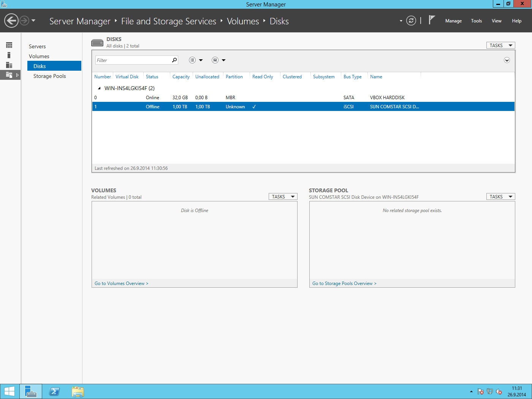This screenshot has width=532, height=399.
Task: Click the Refresh icon in header
Action: (x=411, y=21)
